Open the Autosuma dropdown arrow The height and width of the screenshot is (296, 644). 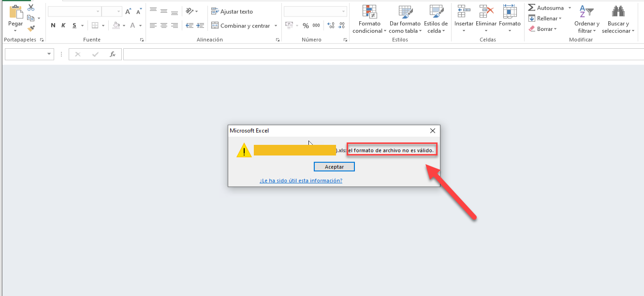(570, 8)
